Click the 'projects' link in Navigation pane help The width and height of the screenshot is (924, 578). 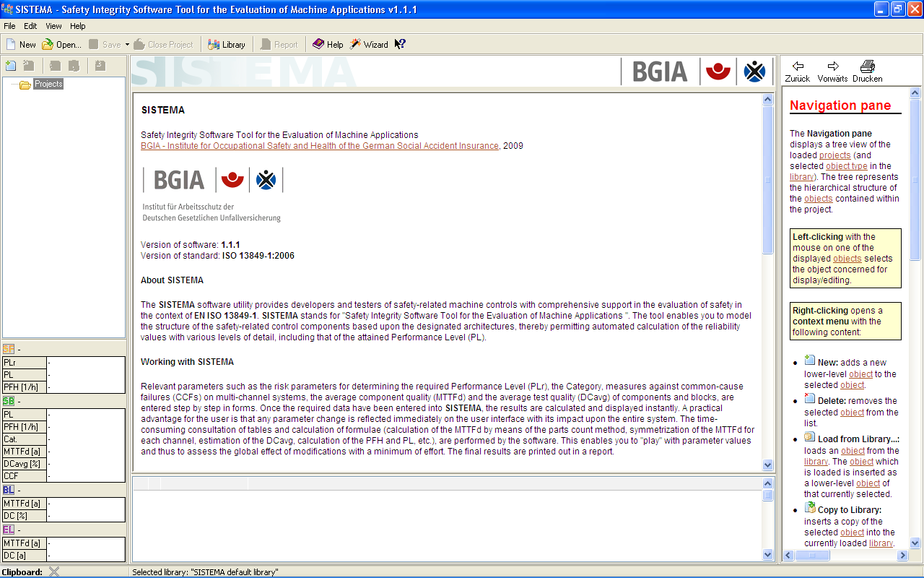click(835, 155)
